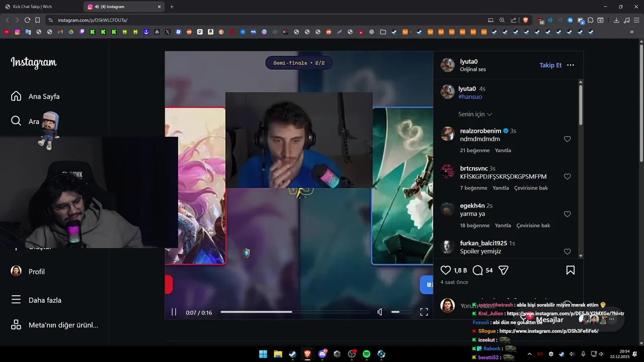Reload the current page
This screenshot has height=362, width=644.
pos(27,20)
